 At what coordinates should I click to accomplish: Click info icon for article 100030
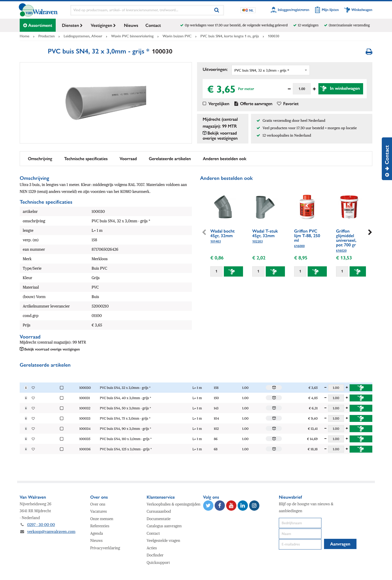point(26,388)
